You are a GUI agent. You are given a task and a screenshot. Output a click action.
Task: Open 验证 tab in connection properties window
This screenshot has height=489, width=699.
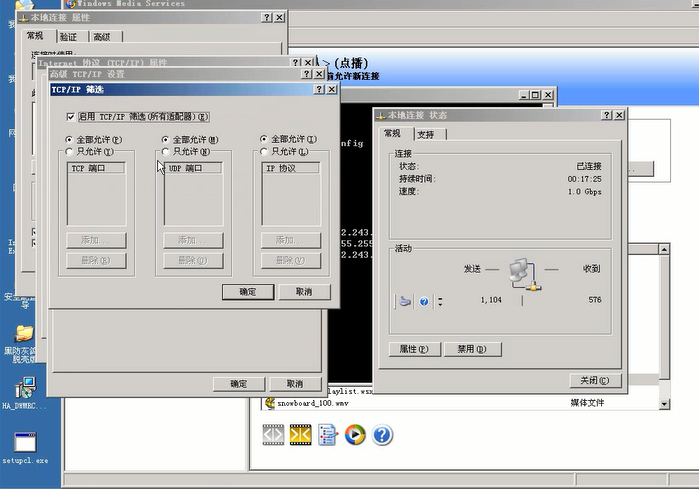pos(72,37)
